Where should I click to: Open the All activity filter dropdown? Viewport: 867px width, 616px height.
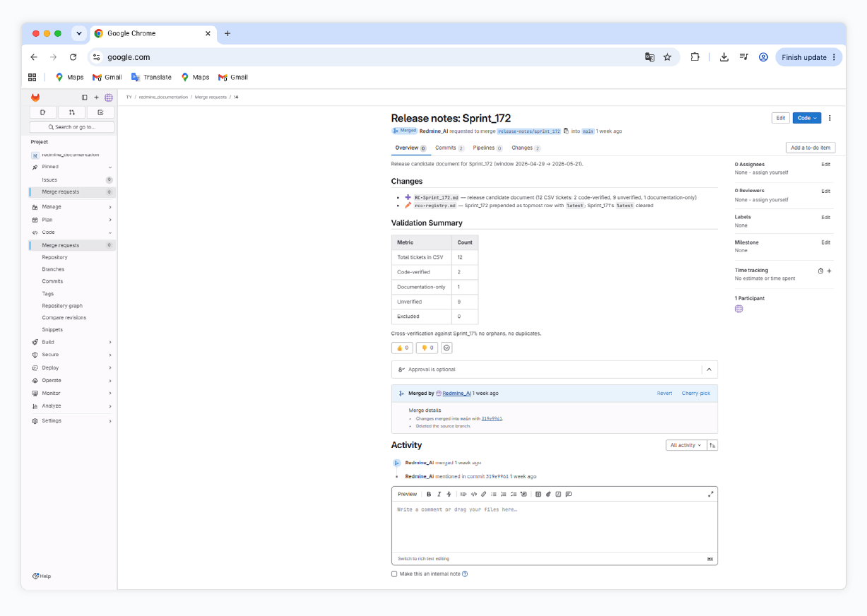686,445
